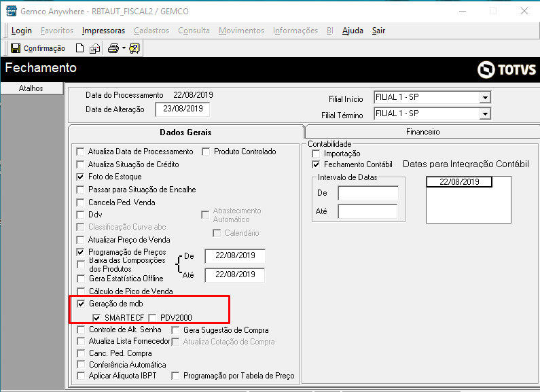The width and height of the screenshot is (540, 392).
Task: Click the new blank document icon
Action: 79,48
